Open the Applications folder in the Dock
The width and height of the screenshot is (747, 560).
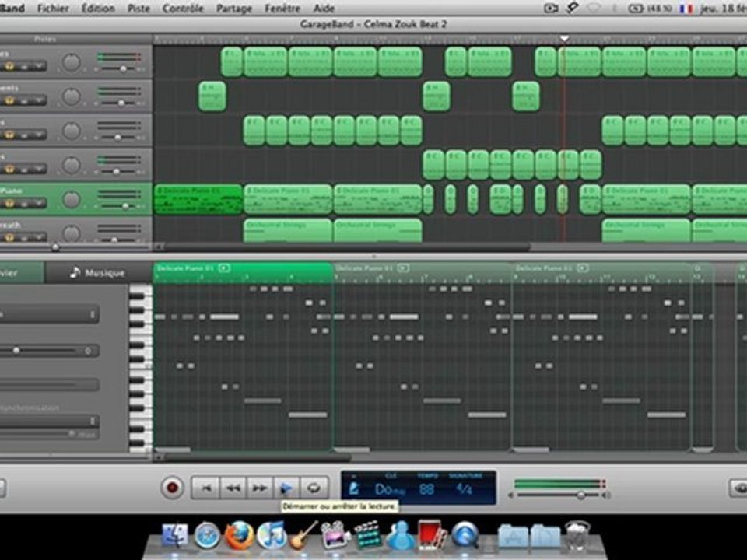click(x=513, y=536)
